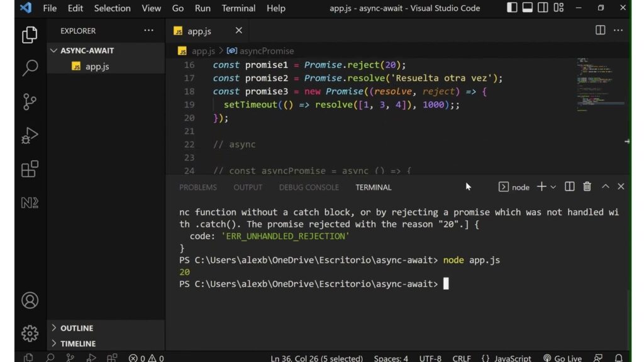This screenshot has height=362, width=644.
Task: Open the Run and Debug view
Action: (x=30, y=136)
